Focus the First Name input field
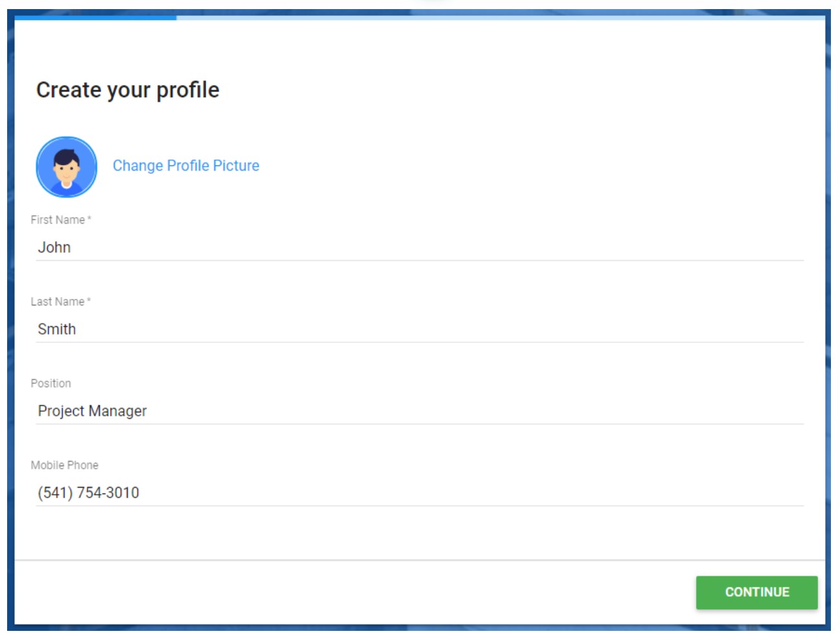This screenshot has height=638, width=840. 420,247
